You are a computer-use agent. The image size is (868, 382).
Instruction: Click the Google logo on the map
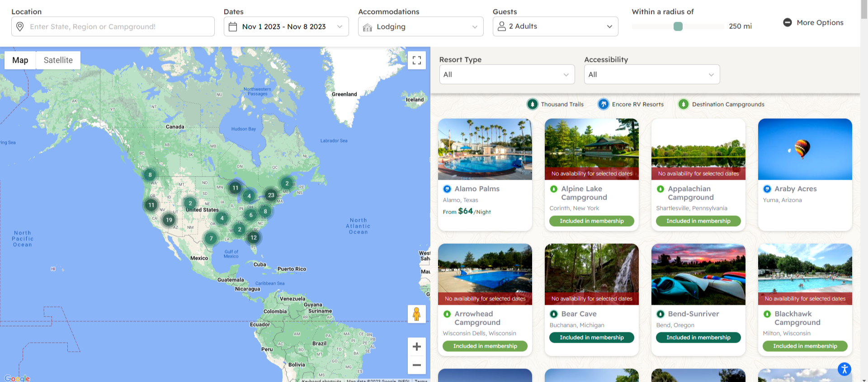17,378
